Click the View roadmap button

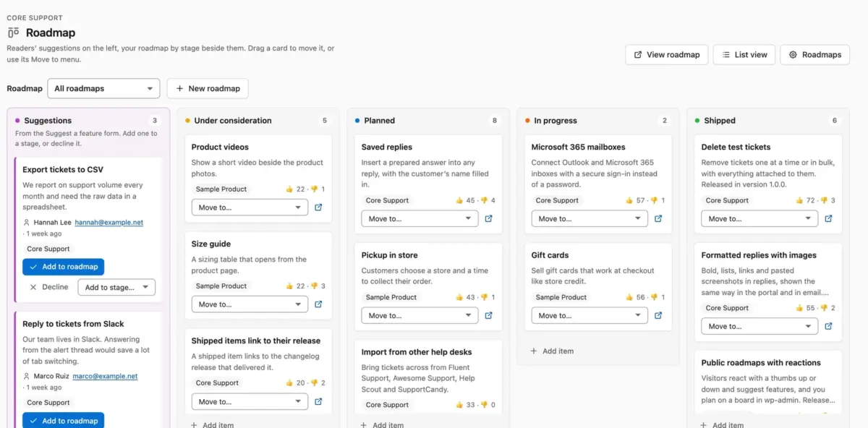667,55
